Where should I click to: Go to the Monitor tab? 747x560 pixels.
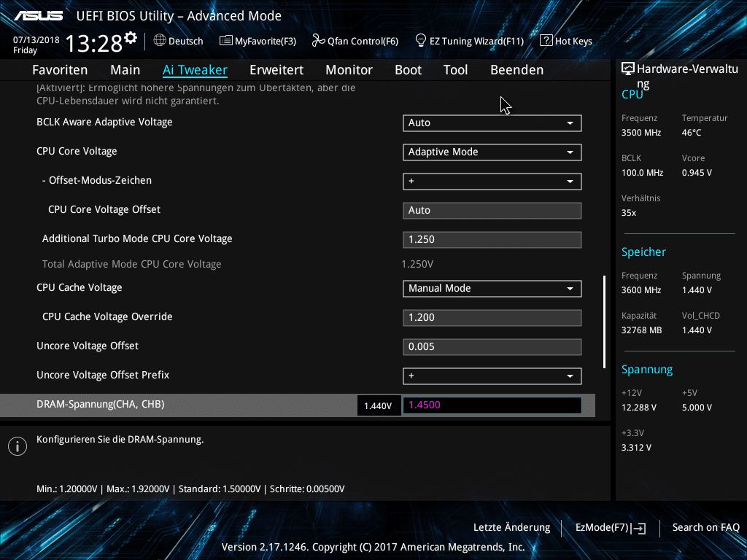point(349,70)
